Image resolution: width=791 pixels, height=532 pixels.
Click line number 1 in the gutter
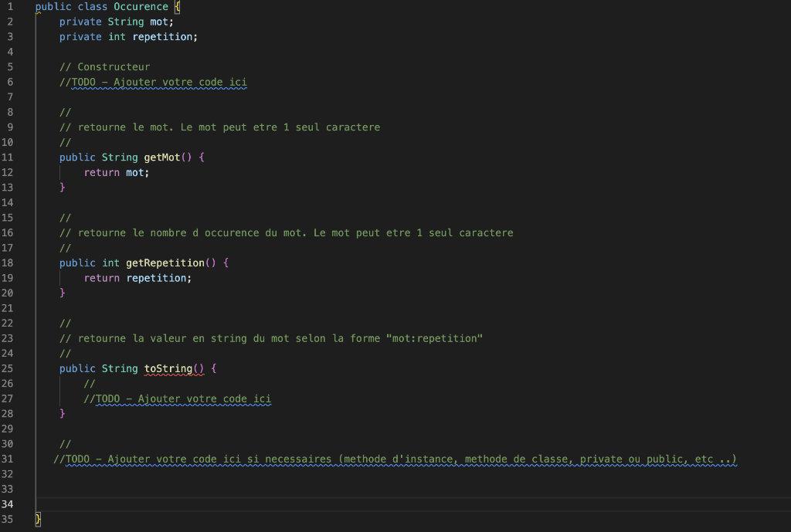point(8,6)
